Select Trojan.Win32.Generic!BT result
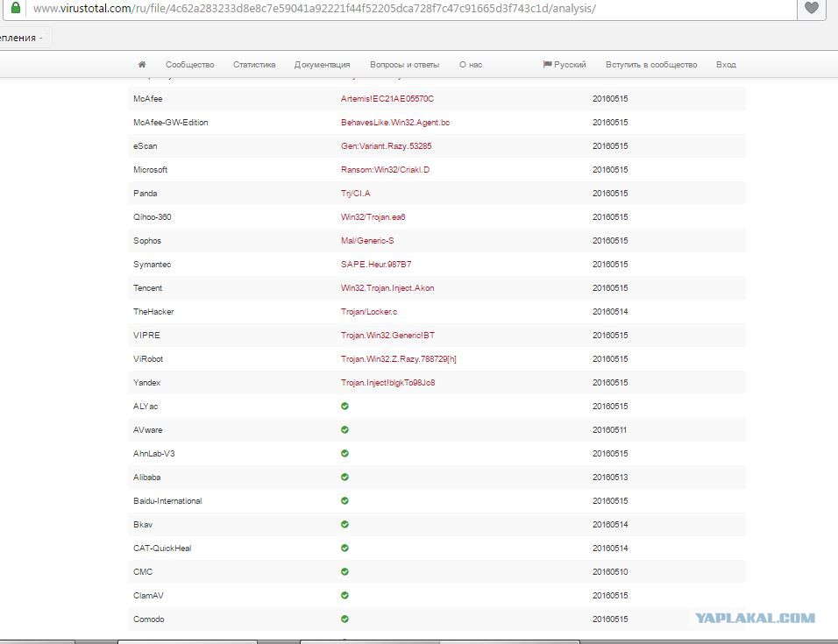Viewport: 838px width, 644px height. coord(388,336)
